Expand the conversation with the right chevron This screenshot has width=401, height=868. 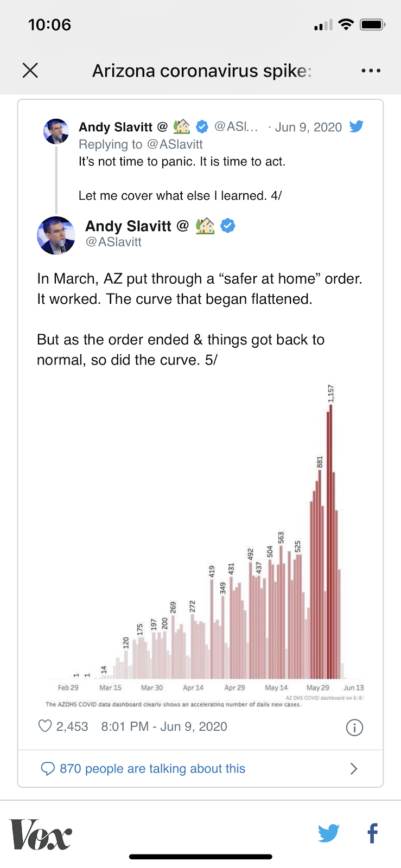[354, 769]
